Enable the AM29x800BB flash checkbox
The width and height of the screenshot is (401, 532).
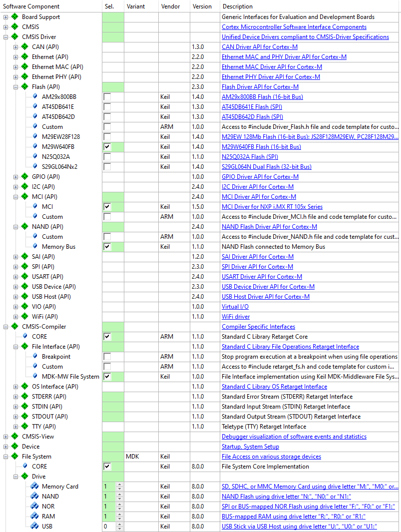pos(107,97)
